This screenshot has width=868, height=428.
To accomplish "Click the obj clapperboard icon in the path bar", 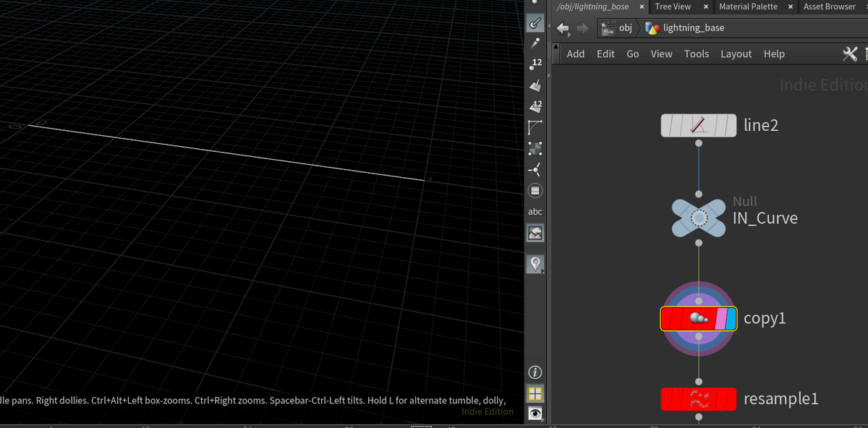I will pyautogui.click(x=608, y=27).
